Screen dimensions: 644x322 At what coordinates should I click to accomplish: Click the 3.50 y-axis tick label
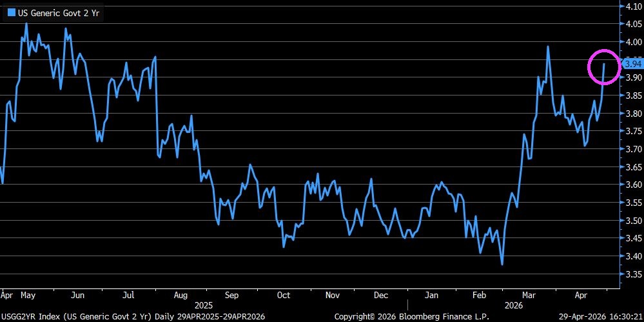633,221
